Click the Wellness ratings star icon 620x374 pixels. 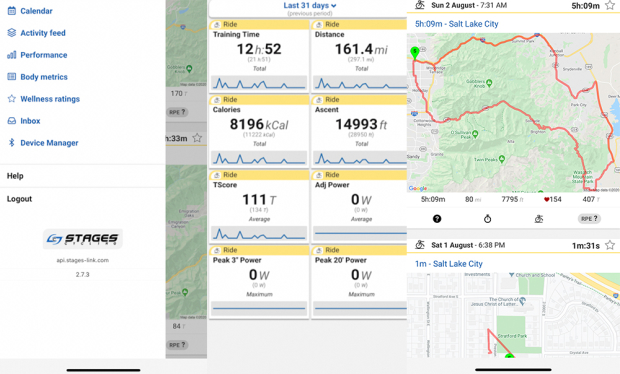12,99
